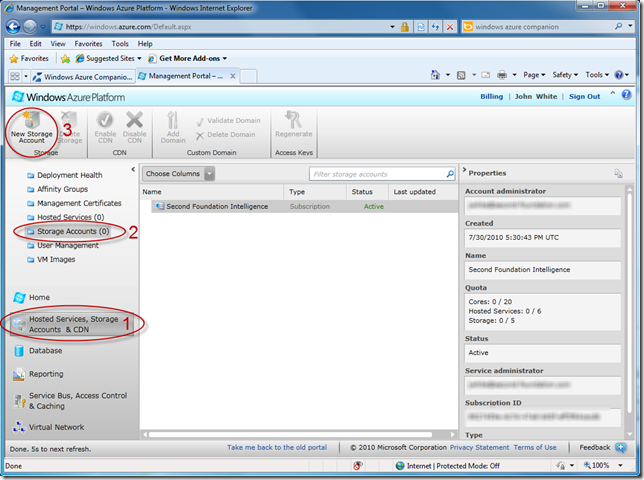Open the Privacy Statement link

(x=479, y=448)
